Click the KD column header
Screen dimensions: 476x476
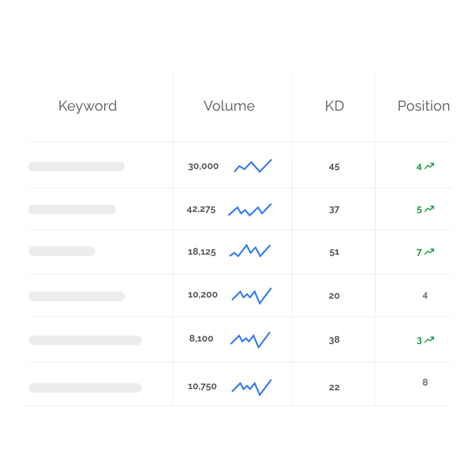[x=334, y=106]
